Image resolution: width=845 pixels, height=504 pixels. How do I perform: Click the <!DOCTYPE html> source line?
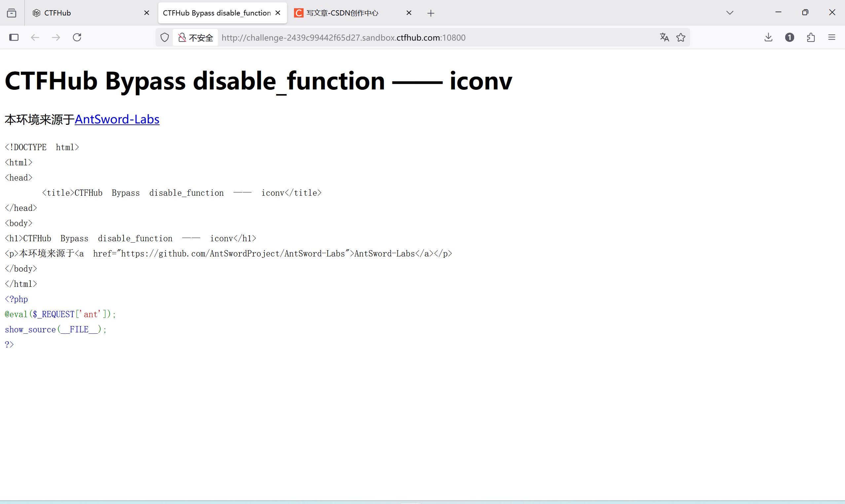[x=42, y=147]
